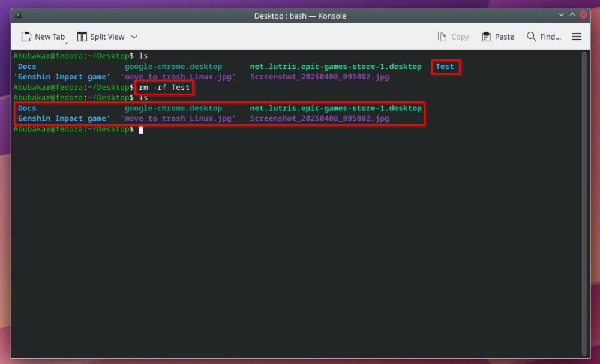The height and width of the screenshot is (364, 600).
Task: Open the hamburger menu on the right
Action: pos(577,37)
